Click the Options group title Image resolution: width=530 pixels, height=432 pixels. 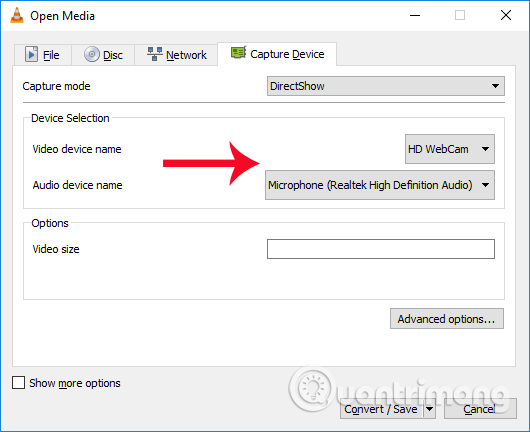click(50, 223)
